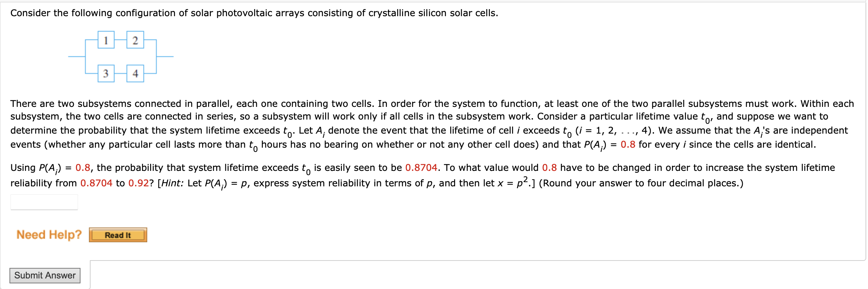Select cell 4 in the circuit diagram

(x=135, y=73)
